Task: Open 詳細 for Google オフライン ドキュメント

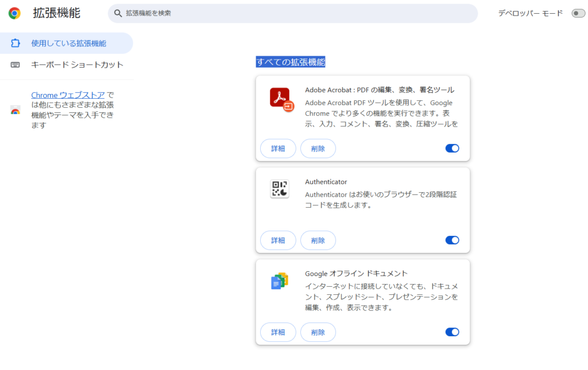Action: (278, 332)
